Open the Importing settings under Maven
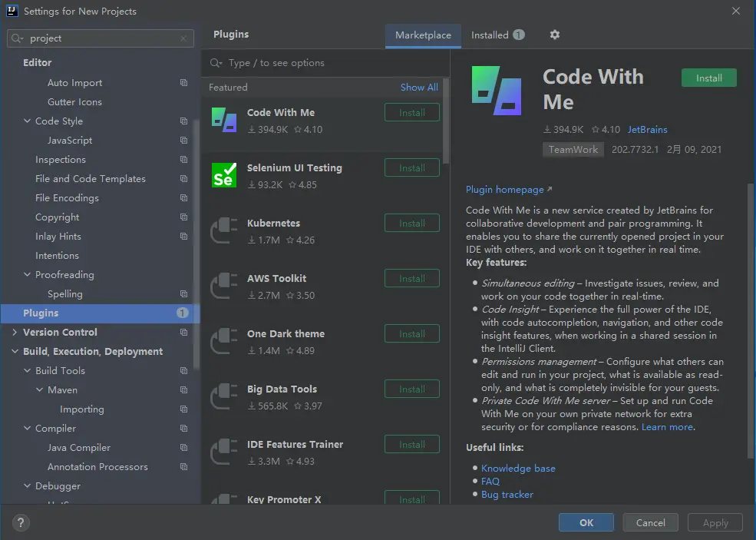The width and height of the screenshot is (756, 540). (82, 409)
